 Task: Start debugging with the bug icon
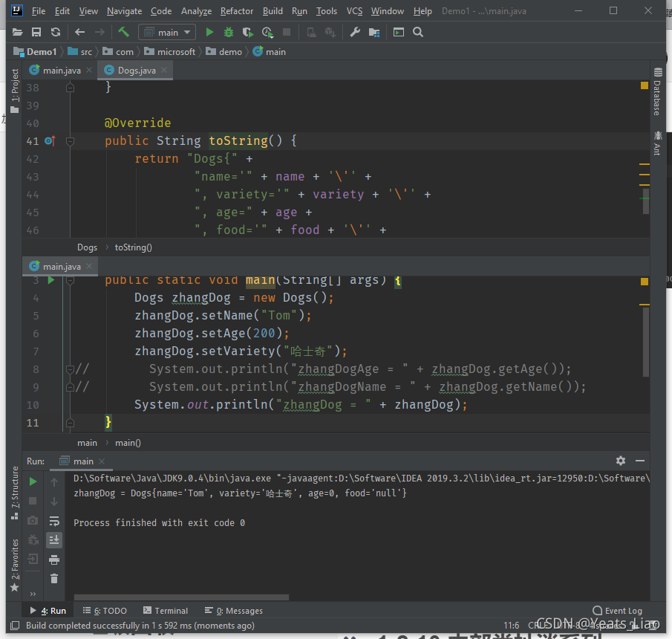229,32
